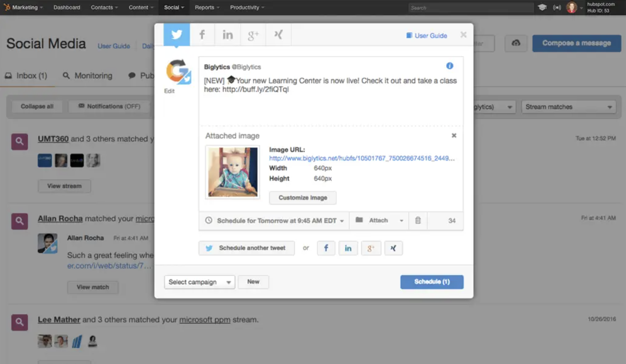Click the Xing social icon
The height and width of the screenshot is (364, 626).
278,34
